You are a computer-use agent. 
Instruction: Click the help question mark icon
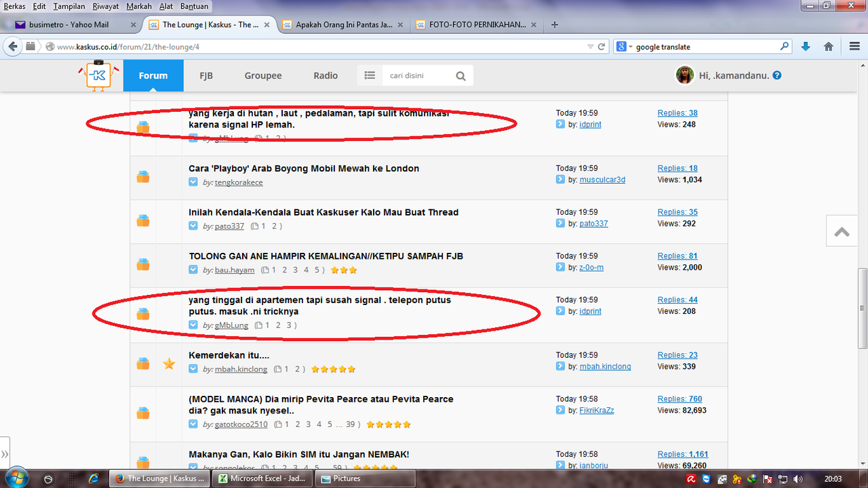coord(777,75)
